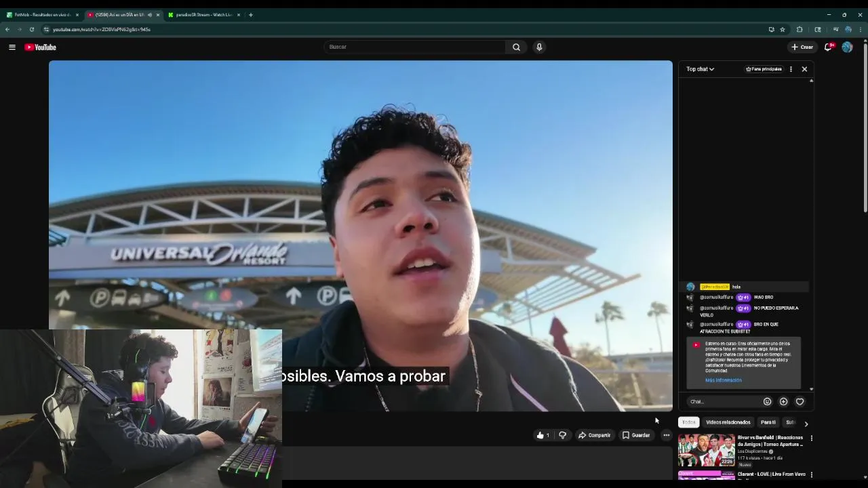Click the Compartir share button
Viewport: 868px width, 488px height.
click(x=594, y=435)
